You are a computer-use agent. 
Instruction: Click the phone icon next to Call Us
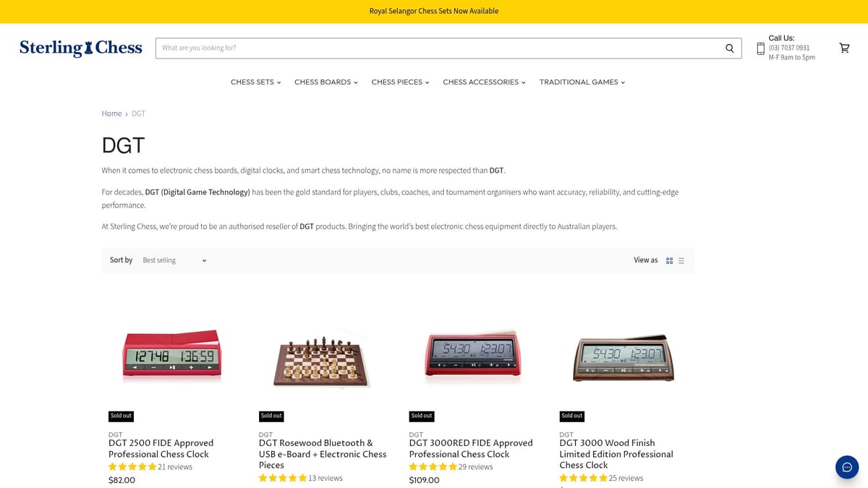pos(760,48)
